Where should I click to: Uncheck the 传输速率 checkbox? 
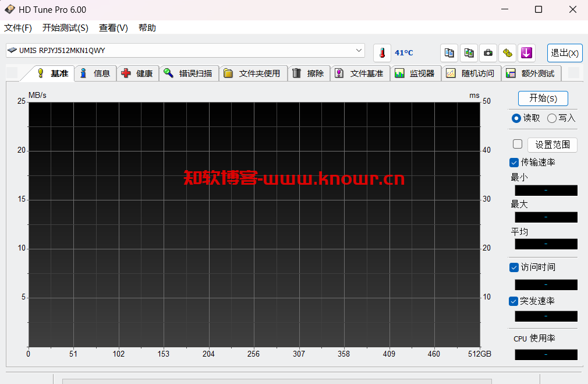coord(514,163)
